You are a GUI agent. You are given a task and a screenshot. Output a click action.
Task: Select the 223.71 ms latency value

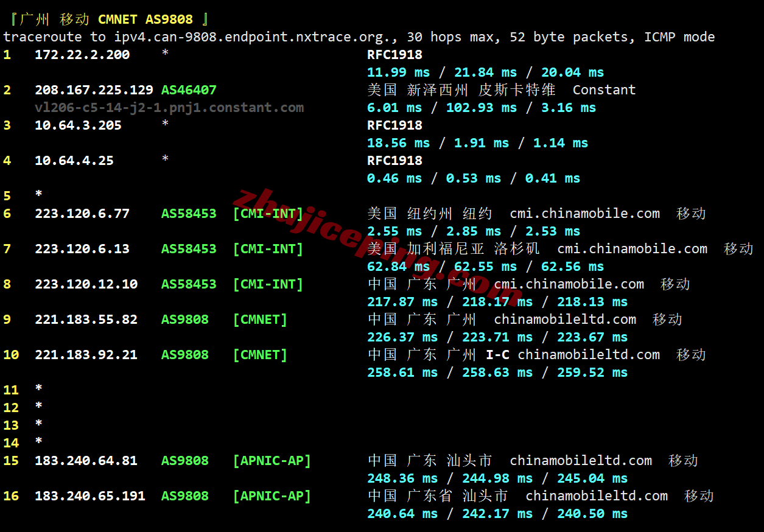pos(497,337)
